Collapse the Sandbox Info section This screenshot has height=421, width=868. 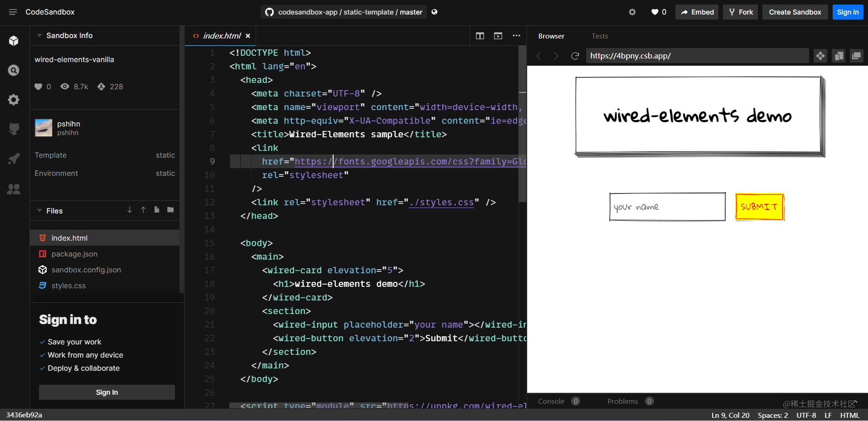click(x=39, y=35)
